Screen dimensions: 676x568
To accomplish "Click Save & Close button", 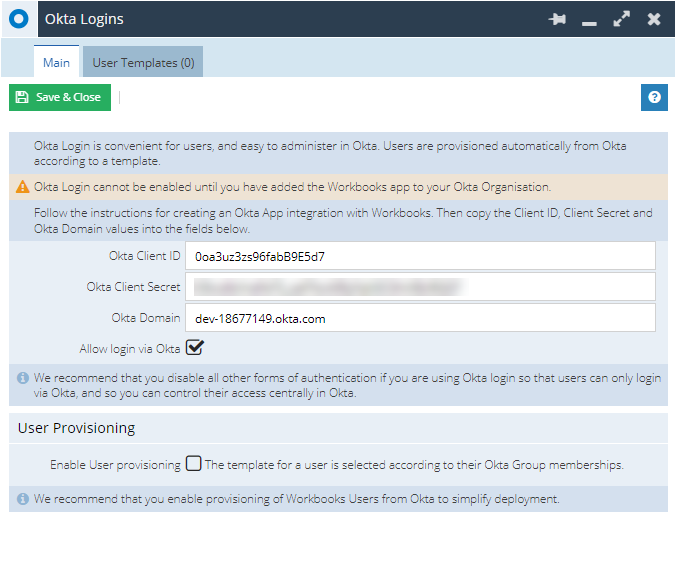I will 60,97.
